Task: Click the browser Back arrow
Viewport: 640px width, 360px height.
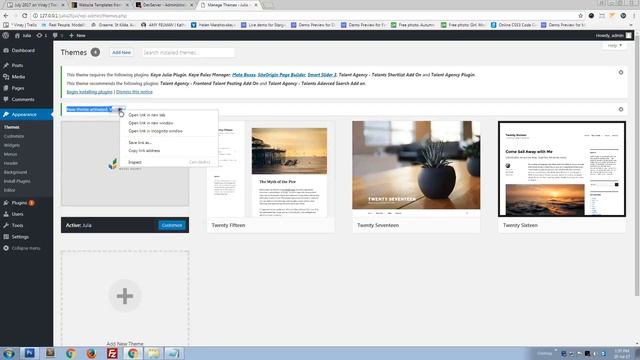Action: pyautogui.click(x=6, y=16)
